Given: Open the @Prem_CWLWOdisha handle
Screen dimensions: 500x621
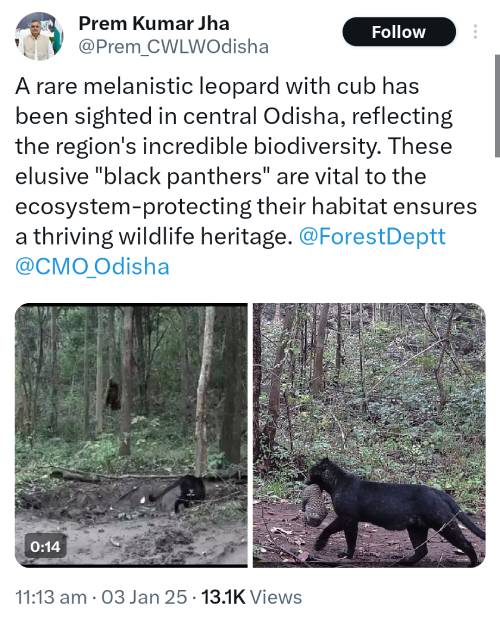Looking at the screenshot, I should pyautogui.click(x=174, y=47).
